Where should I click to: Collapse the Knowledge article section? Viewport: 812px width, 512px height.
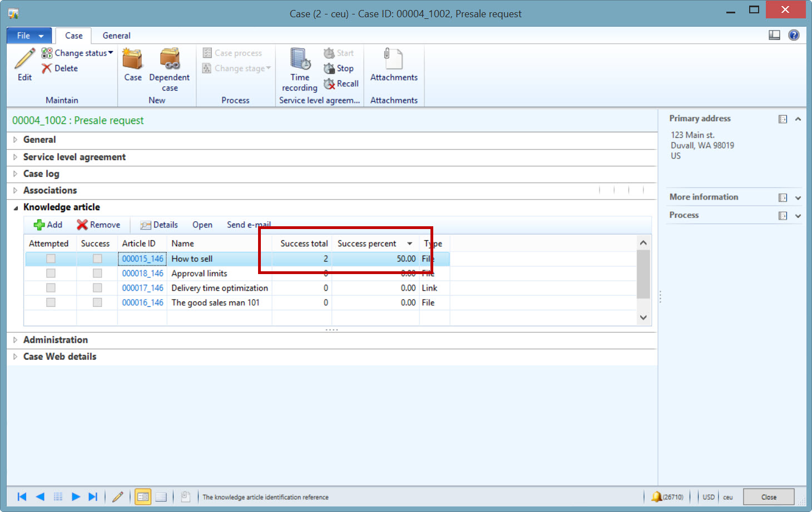pyautogui.click(x=16, y=207)
